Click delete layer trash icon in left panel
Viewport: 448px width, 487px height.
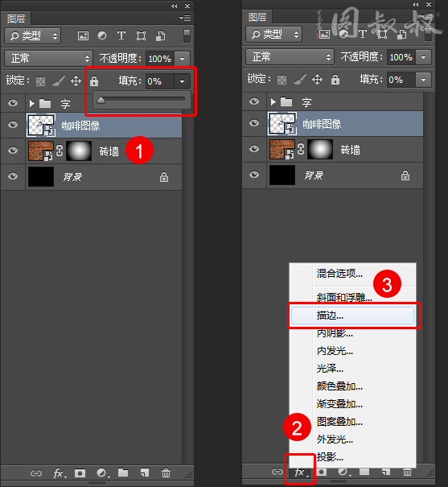click(166, 473)
